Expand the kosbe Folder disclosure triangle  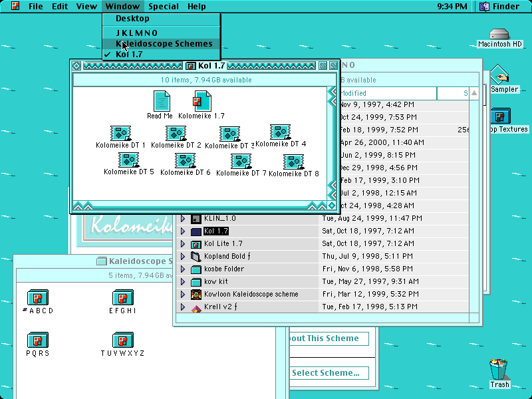tap(183, 269)
